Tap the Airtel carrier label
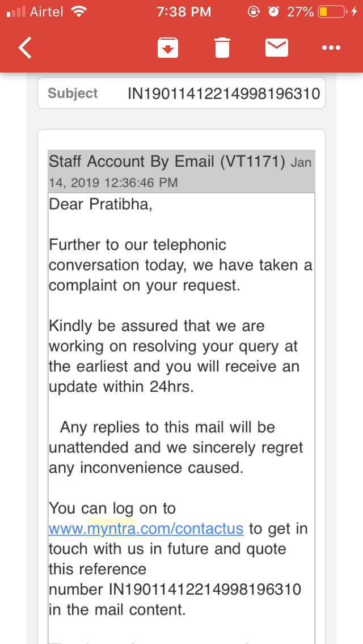 click(47, 11)
